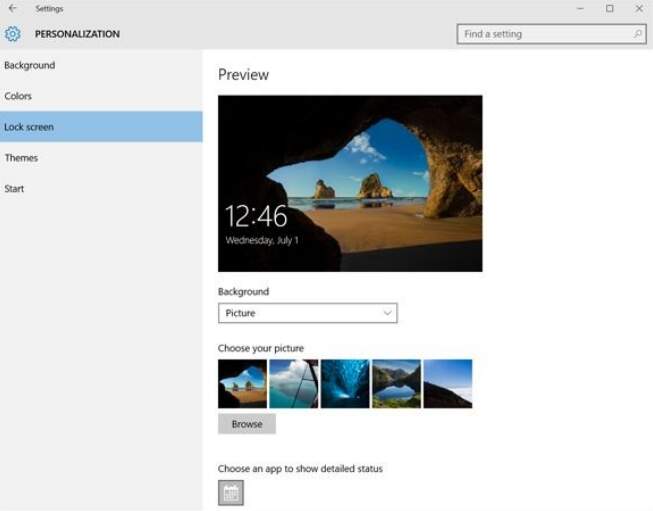Choose the beach cave picture thumbnail
The height and width of the screenshot is (511, 653).
tap(242, 384)
